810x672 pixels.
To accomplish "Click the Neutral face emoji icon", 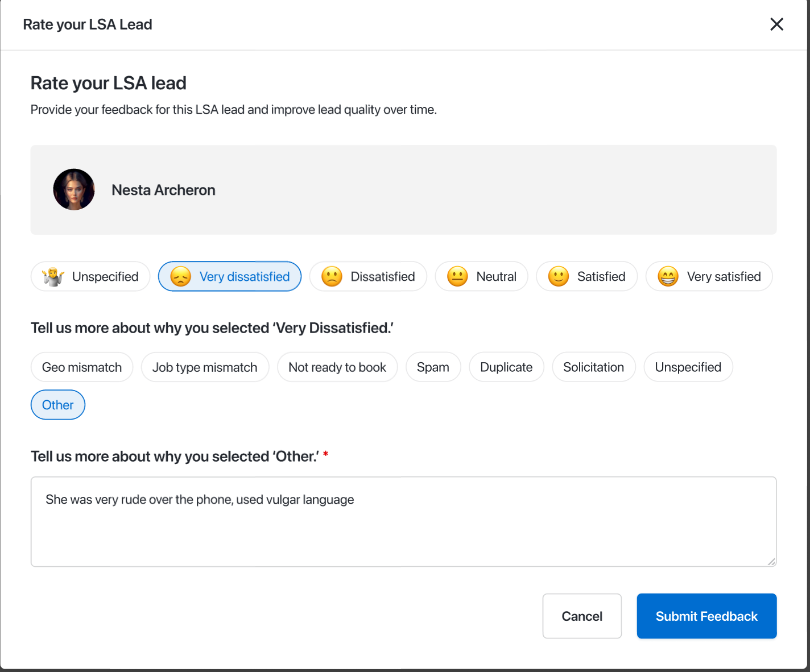I will pyautogui.click(x=457, y=277).
